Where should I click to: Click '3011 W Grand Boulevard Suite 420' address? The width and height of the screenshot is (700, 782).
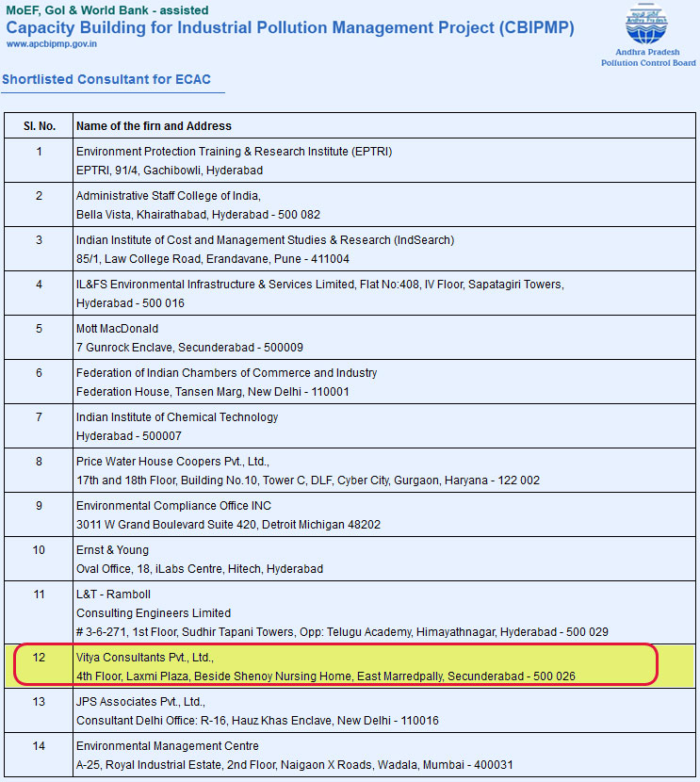pos(228,526)
